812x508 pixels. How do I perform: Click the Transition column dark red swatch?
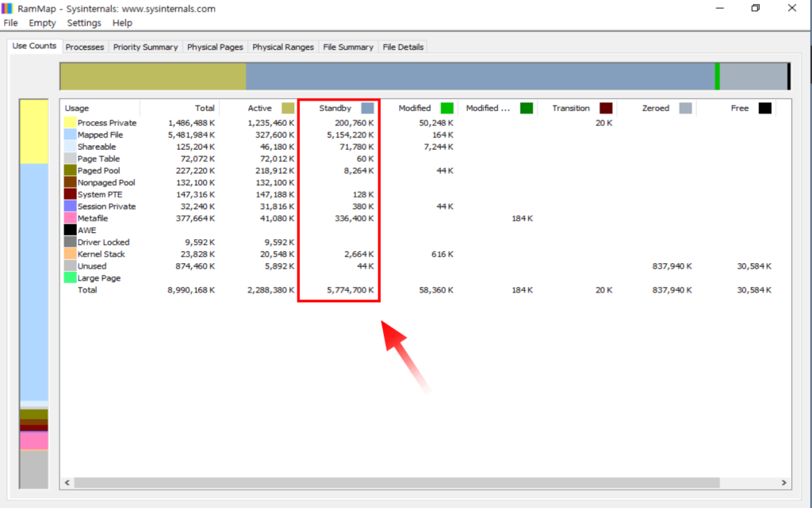click(606, 109)
